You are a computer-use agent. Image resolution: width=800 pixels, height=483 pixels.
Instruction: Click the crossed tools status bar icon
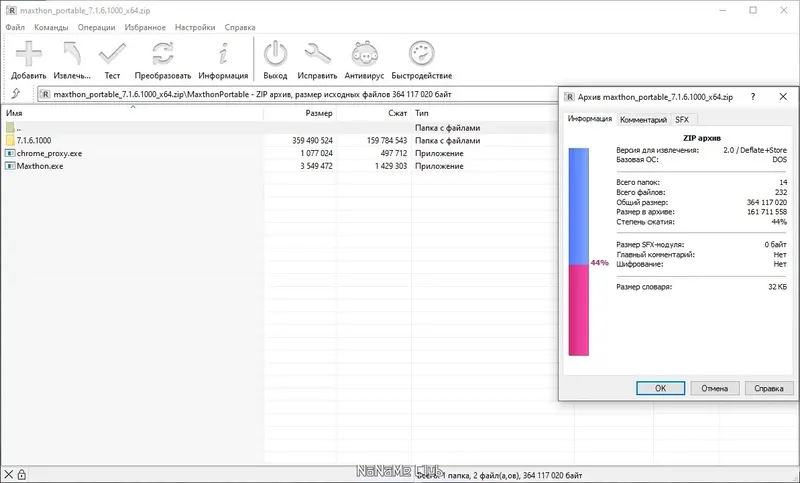(x=9, y=475)
